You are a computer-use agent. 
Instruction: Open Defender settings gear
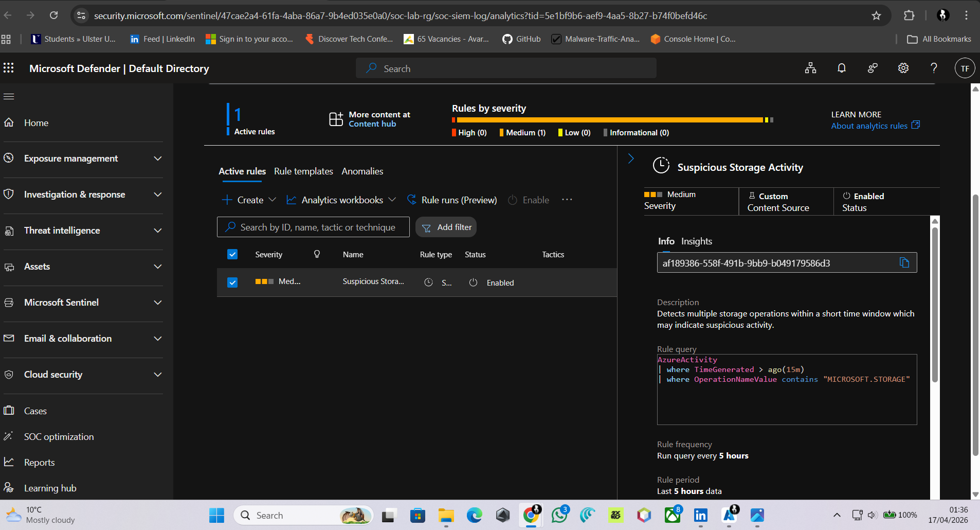[x=903, y=68]
